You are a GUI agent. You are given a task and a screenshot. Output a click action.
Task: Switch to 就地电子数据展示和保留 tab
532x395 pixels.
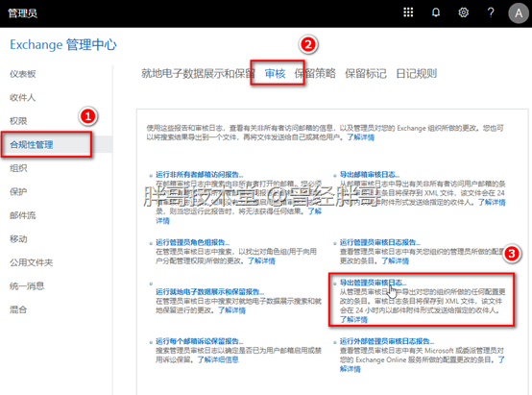tap(198, 73)
